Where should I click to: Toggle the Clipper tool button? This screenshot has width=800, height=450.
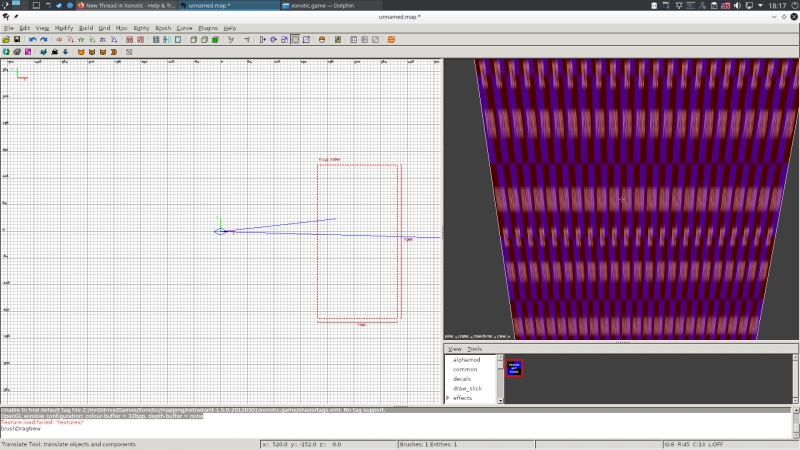[305, 40]
